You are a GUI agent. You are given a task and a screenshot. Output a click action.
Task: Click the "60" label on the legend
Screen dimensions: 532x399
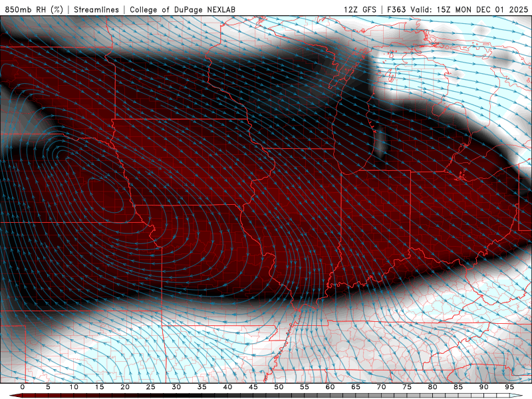point(330,387)
